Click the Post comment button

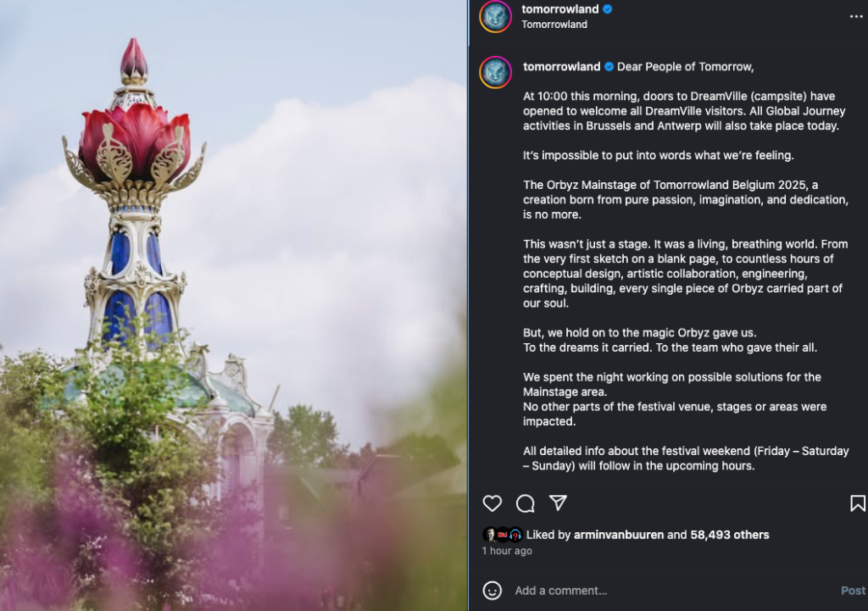click(853, 591)
